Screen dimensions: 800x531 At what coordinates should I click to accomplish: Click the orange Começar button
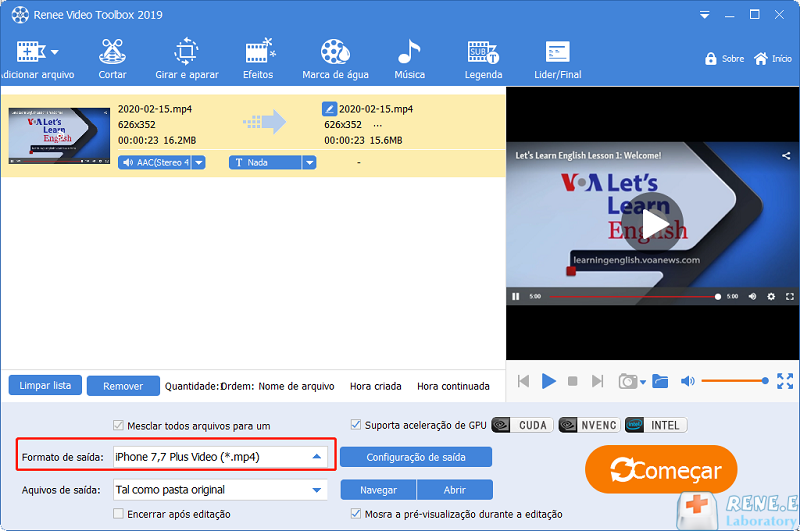[661, 469]
